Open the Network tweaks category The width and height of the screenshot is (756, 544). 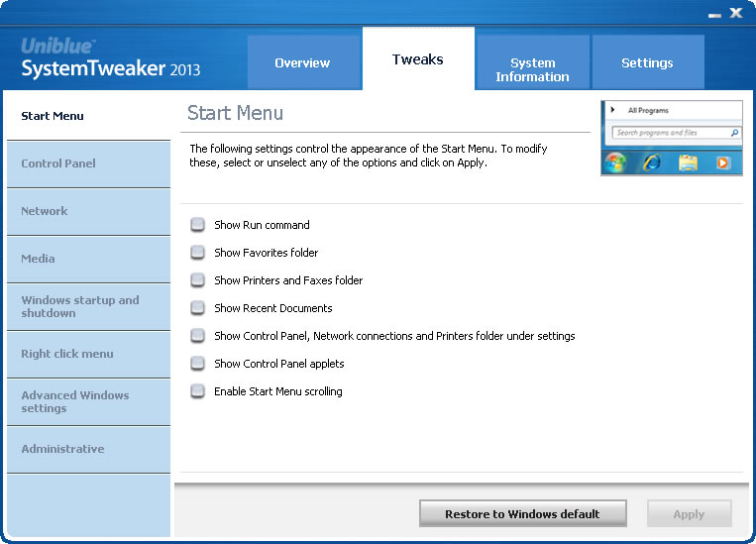pos(89,212)
